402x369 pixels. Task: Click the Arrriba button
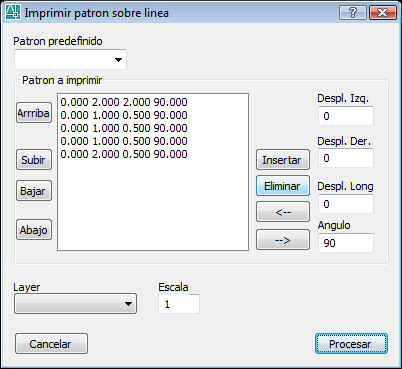pos(34,113)
